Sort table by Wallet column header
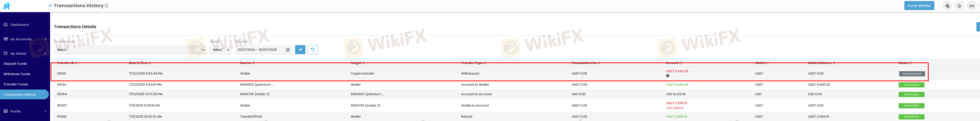Viewport: 980px width, 121px height. [x=762, y=63]
